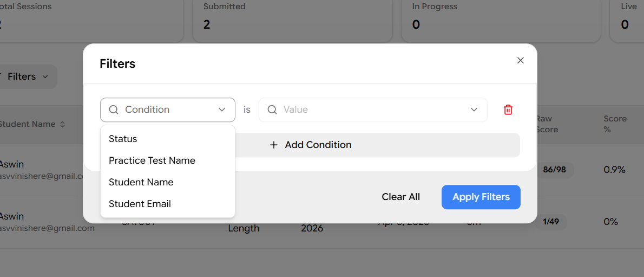This screenshot has height=277, width=644.
Task: Click the search icon in Value field
Action: (272, 109)
